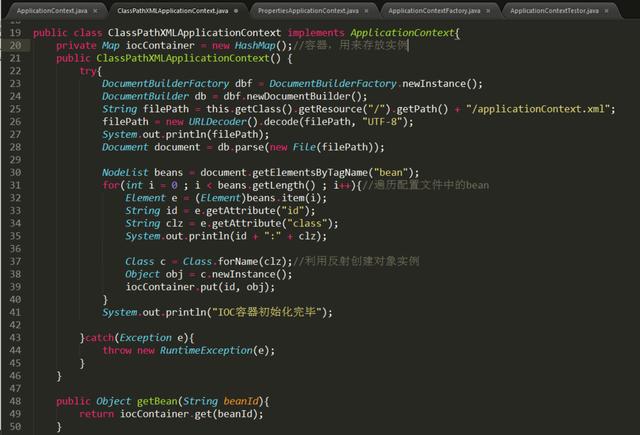Click line number 43 in the gutter

15,337
